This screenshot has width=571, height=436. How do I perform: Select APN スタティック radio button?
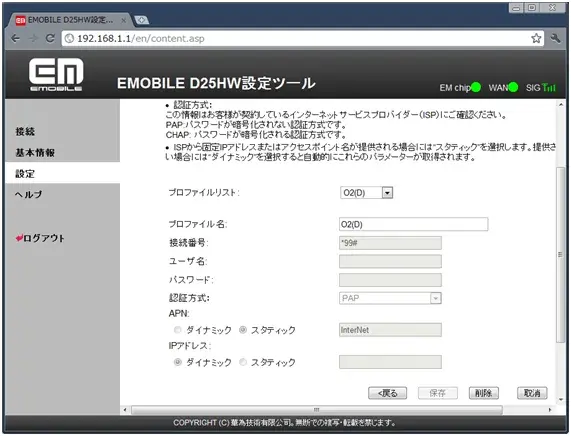pos(243,330)
